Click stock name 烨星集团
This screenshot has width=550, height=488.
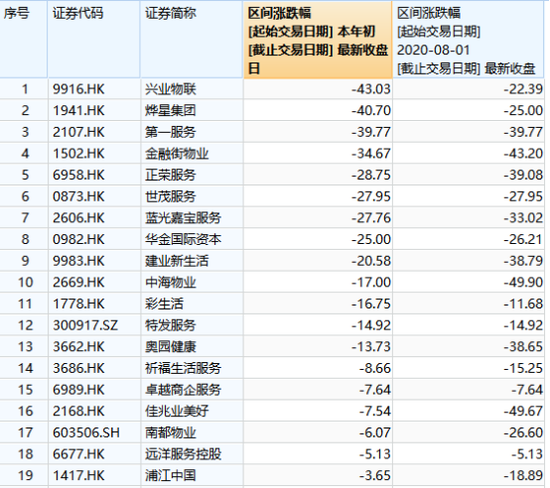[170, 111]
